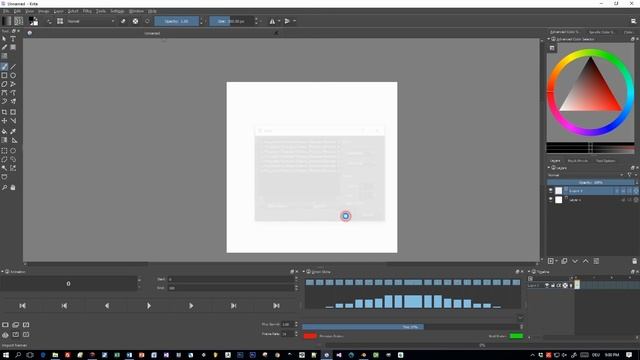Open Windows taskbar search
Image resolution: width=640 pixels, height=360 pixels.
coord(18,355)
